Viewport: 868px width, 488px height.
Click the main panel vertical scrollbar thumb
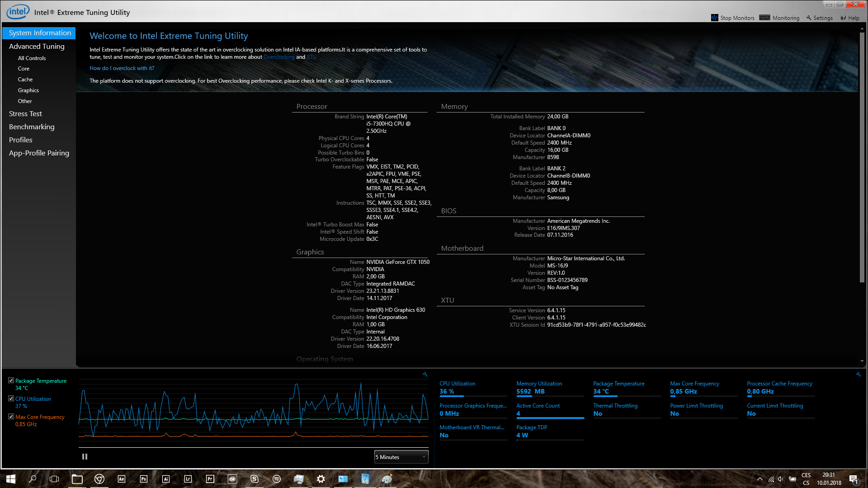coord(862,157)
